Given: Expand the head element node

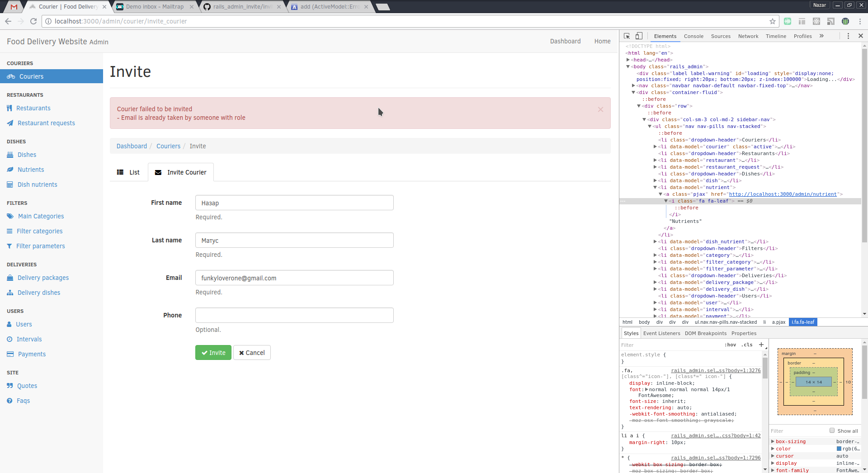Looking at the screenshot, I should point(628,60).
